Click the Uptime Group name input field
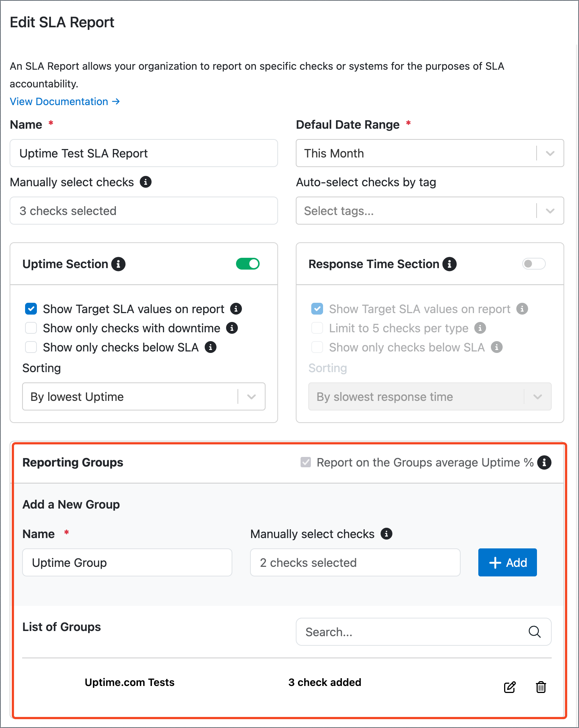 pyautogui.click(x=127, y=562)
